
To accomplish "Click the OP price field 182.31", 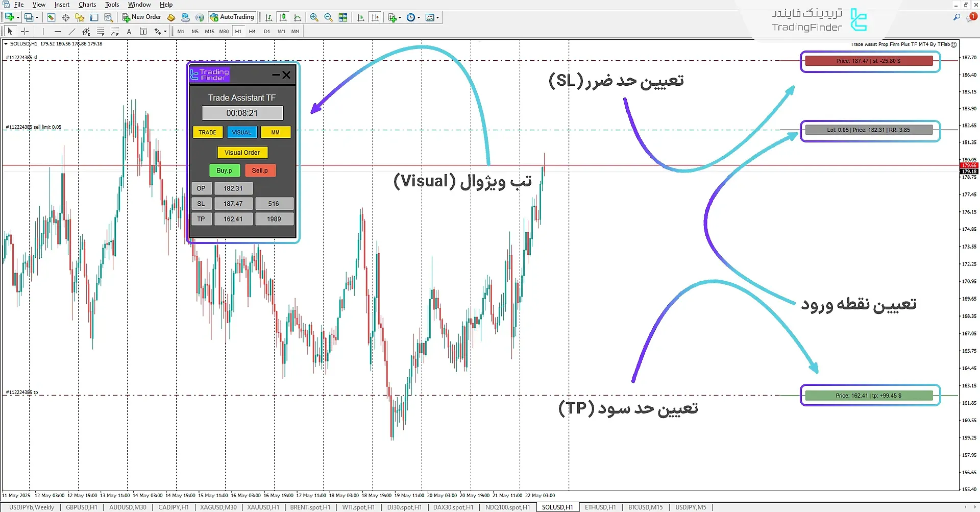I will [233, 188].
